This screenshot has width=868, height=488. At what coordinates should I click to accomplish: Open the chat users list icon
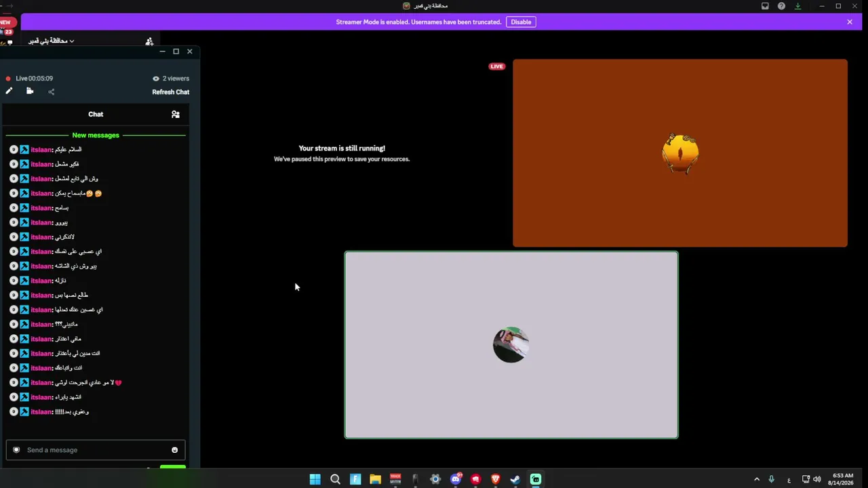click(x=176, y=115)
